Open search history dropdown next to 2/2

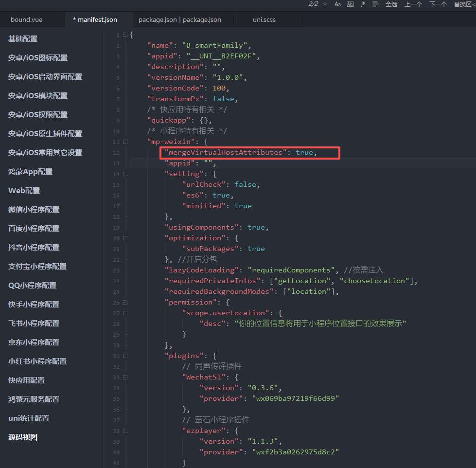324,4
